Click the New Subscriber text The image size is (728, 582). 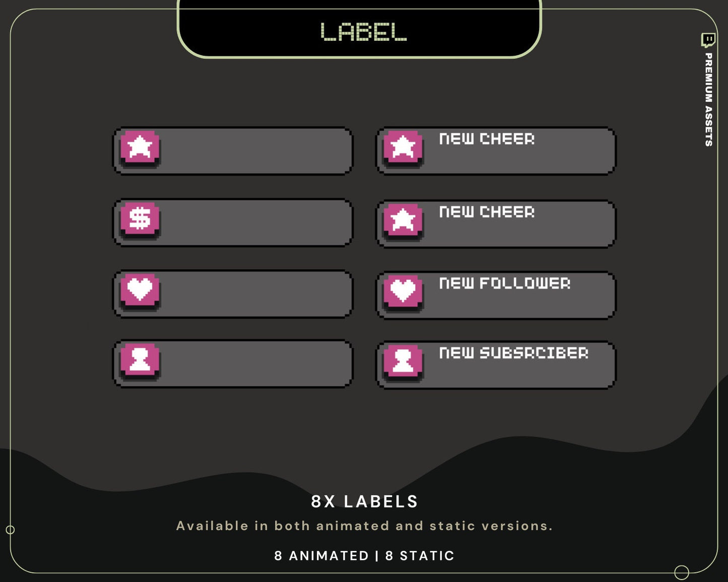coord(513,352)
